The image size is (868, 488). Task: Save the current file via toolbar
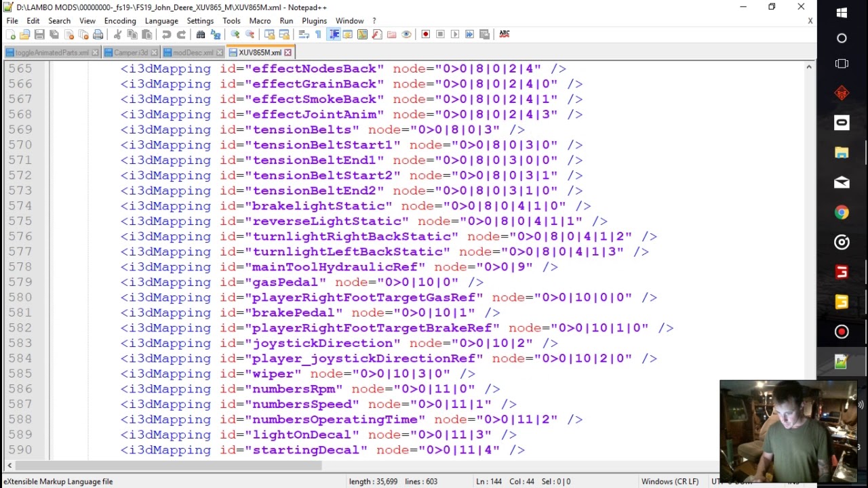click(x=39, y=34)
